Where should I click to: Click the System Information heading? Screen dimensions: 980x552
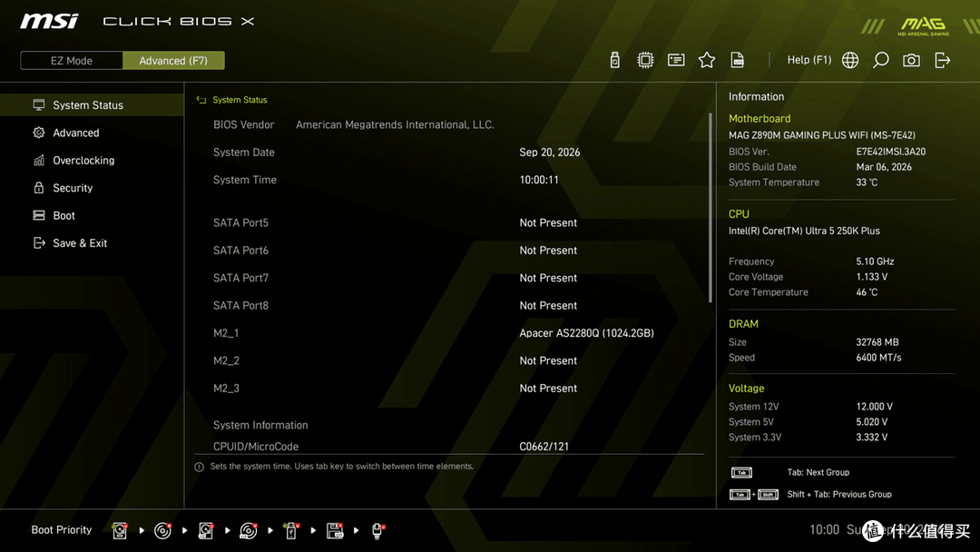(260, 425)
